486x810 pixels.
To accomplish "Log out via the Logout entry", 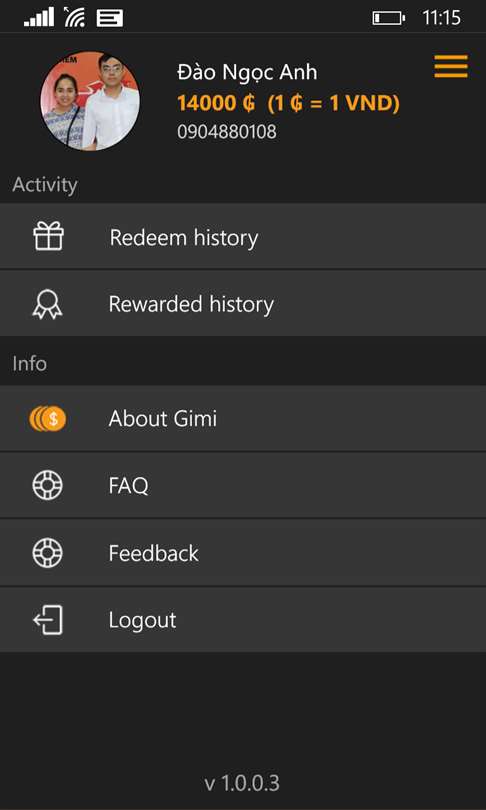I will (x=243, y=620).
